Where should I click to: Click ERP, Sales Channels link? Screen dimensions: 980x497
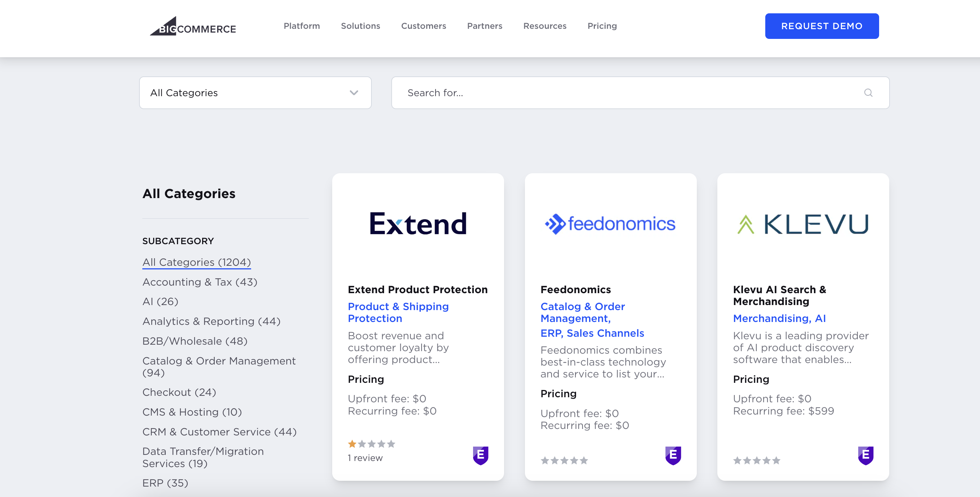(592, 333)
